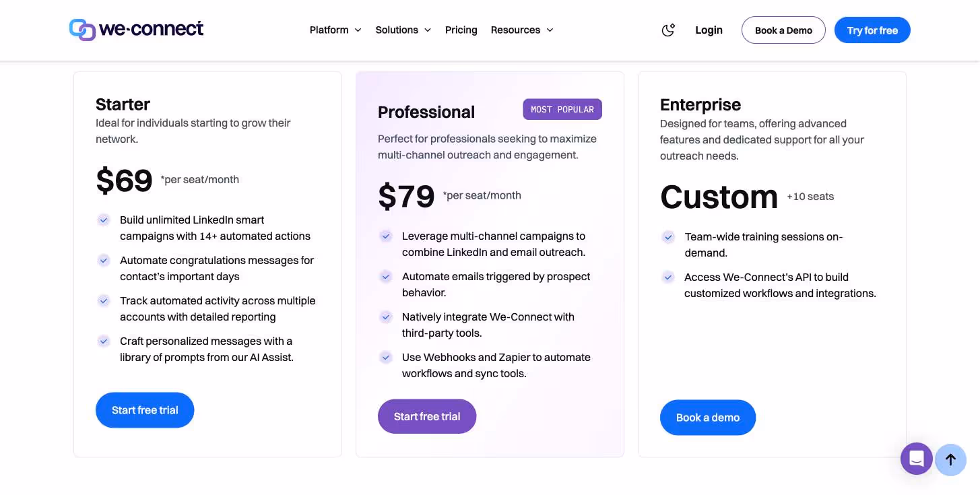Click the checkmark beside team-wide training sessions
Image resolution: width=980 pixels, height=495 pixels.
point(668,237)
